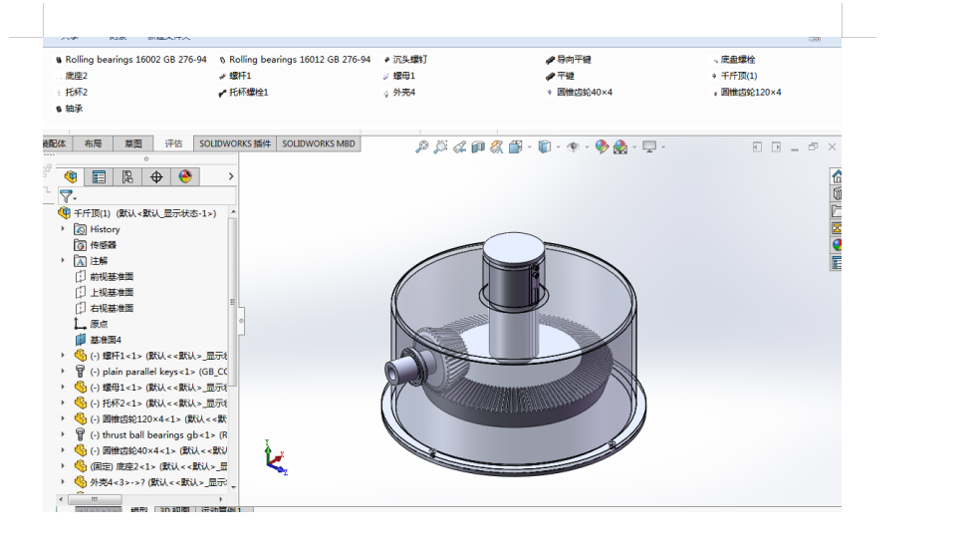The image size is (980, 544).
Task: Open the FeatureManager design tree tab
Action: pyautogui.click(x=70, y=176)
